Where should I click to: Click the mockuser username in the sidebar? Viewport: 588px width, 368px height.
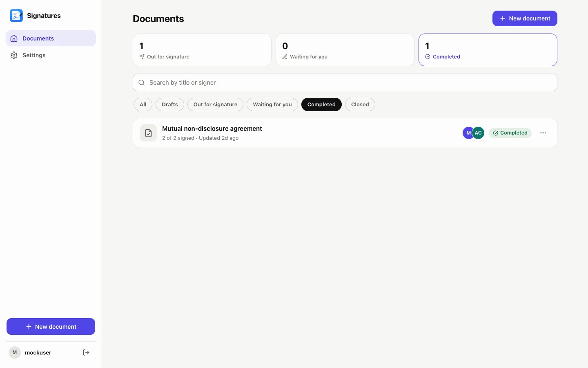tap(38, 352)
